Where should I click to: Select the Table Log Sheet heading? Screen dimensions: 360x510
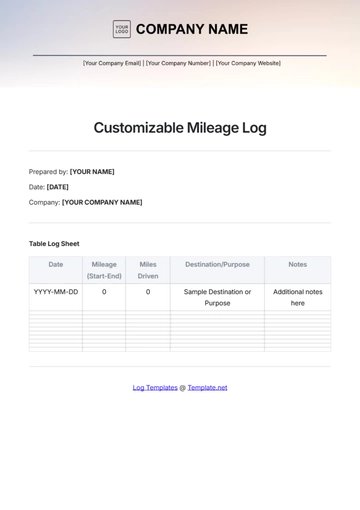[54, 244]
